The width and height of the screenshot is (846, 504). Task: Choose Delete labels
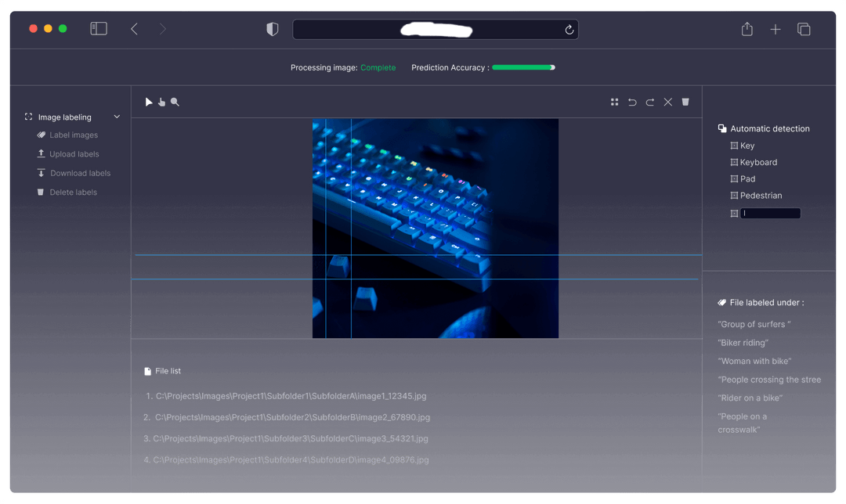(67, 192)
